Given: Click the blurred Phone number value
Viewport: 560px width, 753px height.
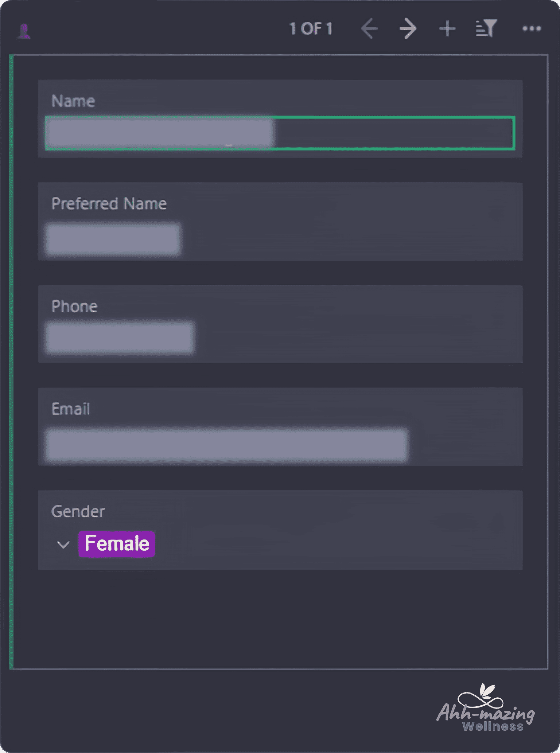Looking at the screenshot, I should (x=120, y=338).
